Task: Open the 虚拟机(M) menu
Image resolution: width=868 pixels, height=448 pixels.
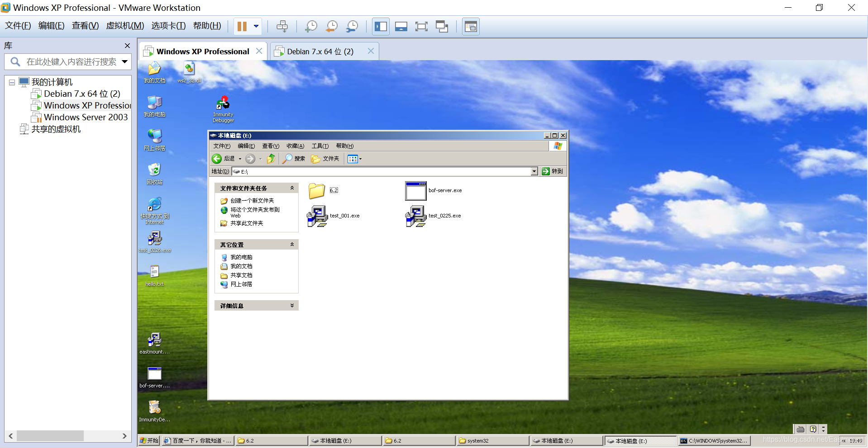Action: point(125,26)
